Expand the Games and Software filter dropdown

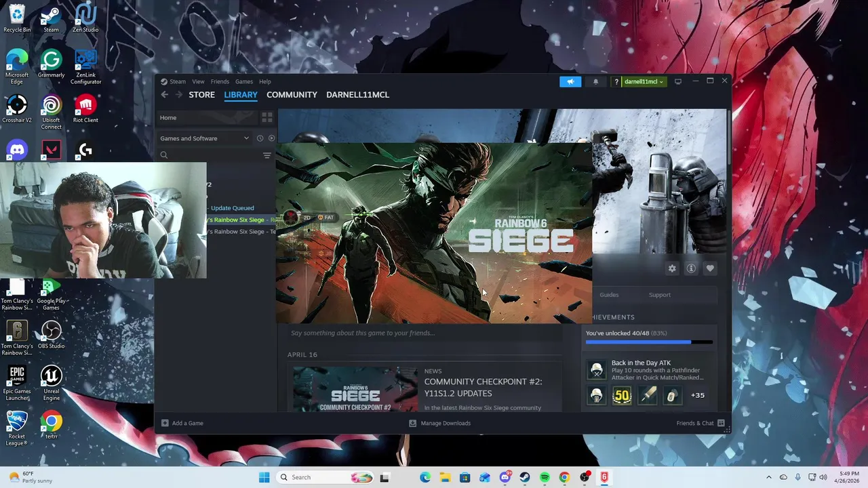(x=205, y=138)
